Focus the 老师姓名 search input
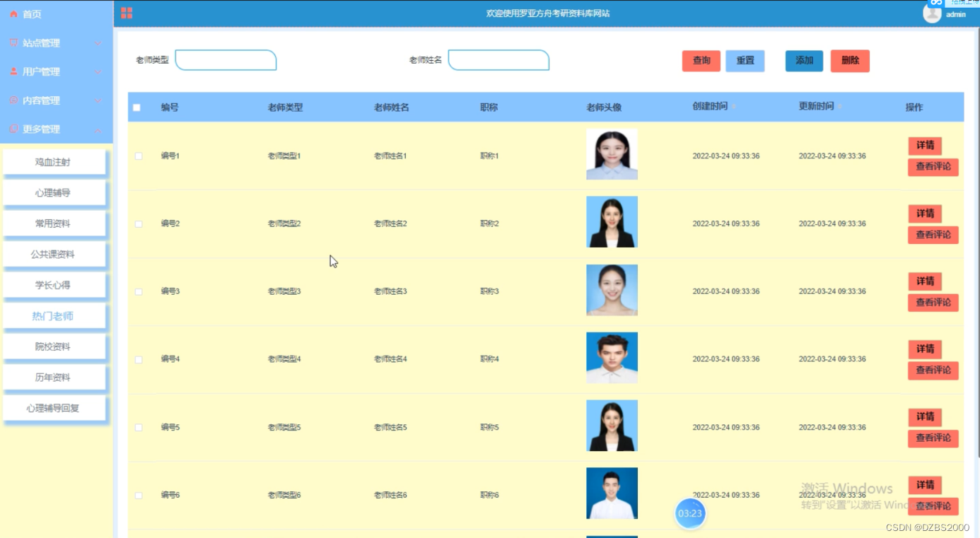The height and width of the screenshot is (538, 980). 498,60
